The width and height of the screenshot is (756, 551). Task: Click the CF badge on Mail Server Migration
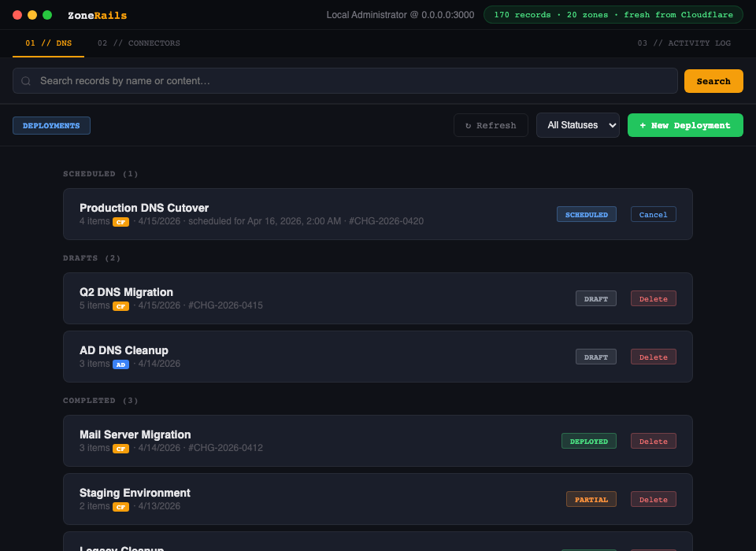point(120,449)
